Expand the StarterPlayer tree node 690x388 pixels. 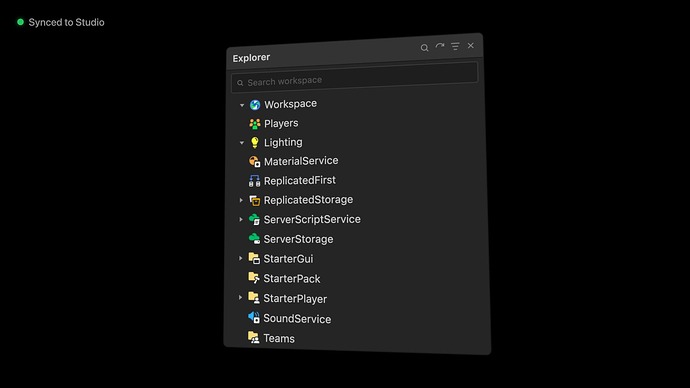coord(240,297)
